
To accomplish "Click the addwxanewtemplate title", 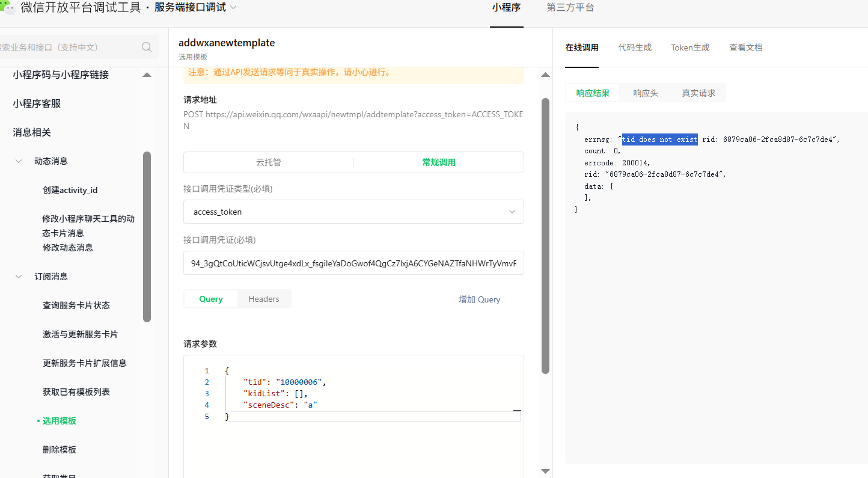I will point(227,43).
